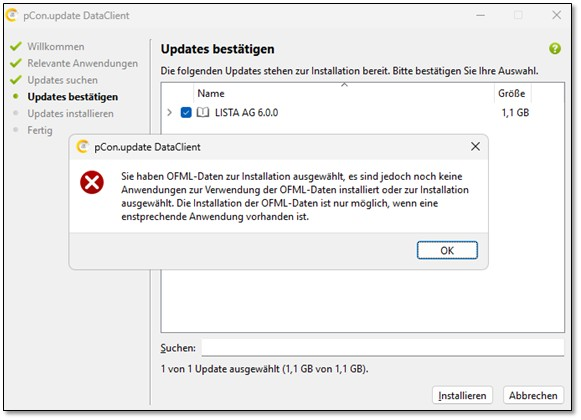Click the Installieren button
Viewport: 581px width, 420px height.
462,396
